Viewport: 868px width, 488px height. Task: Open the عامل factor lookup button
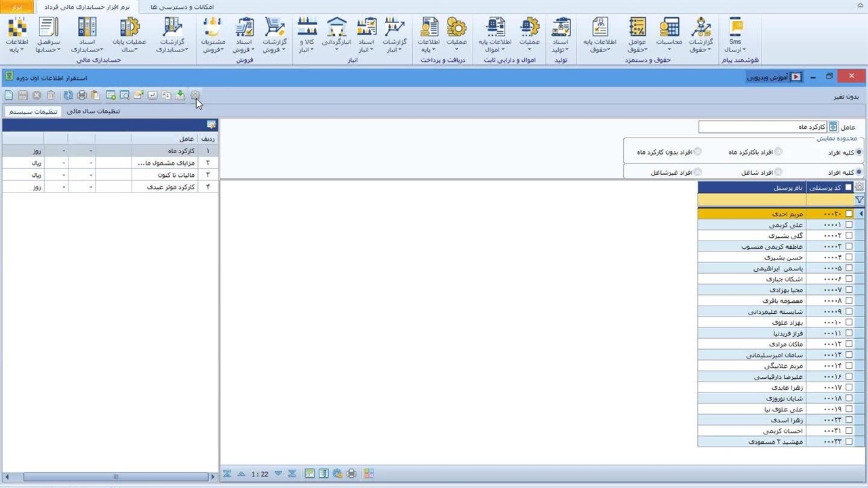click(833, 127)
